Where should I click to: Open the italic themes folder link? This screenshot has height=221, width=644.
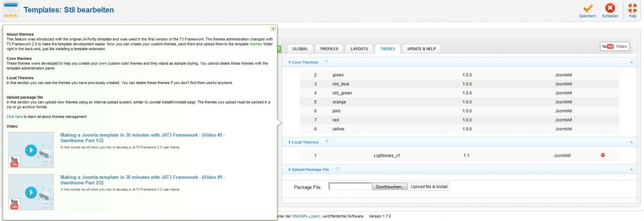coord(256,44)
